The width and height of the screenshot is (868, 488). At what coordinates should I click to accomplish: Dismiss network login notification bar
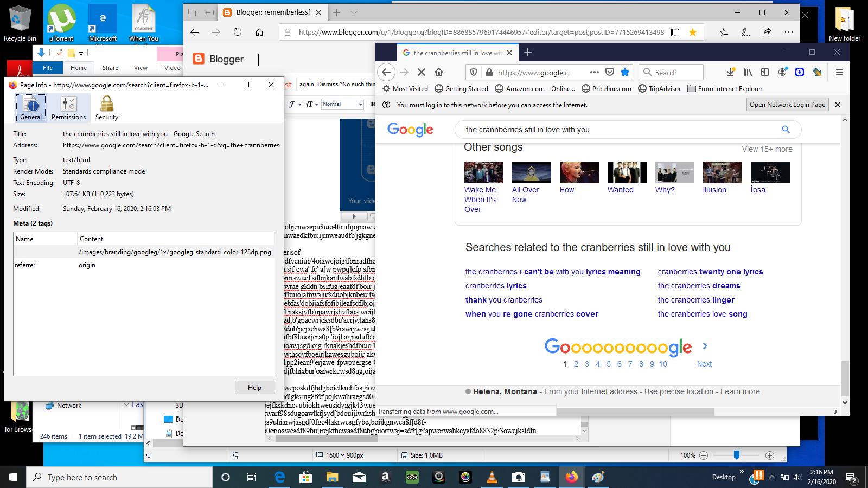pyautogui.click(x=838, y=105)
